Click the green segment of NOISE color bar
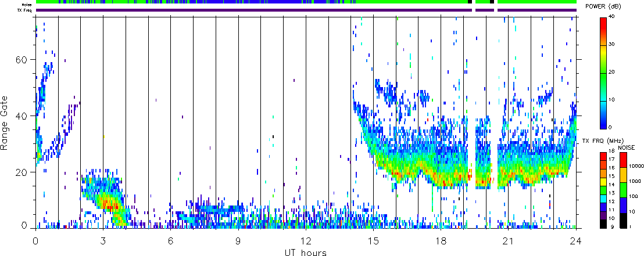 pyautogui.click(x=622, y=190)
